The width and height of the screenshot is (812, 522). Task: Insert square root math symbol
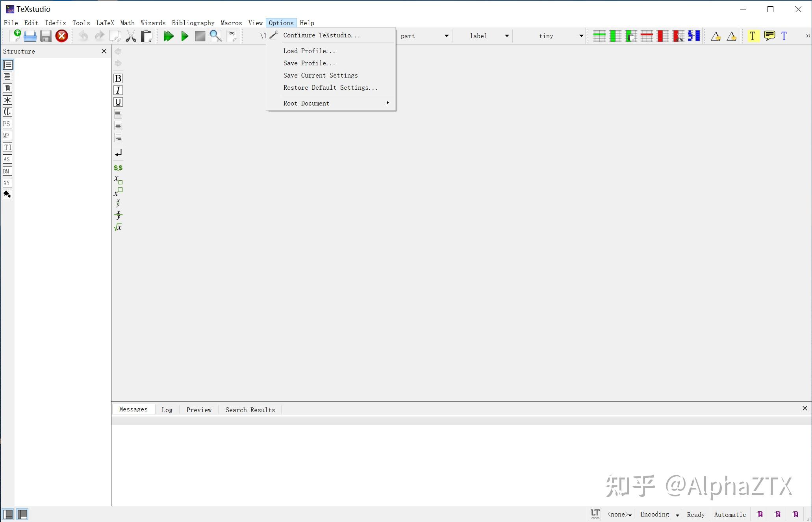tap(118, 227)
